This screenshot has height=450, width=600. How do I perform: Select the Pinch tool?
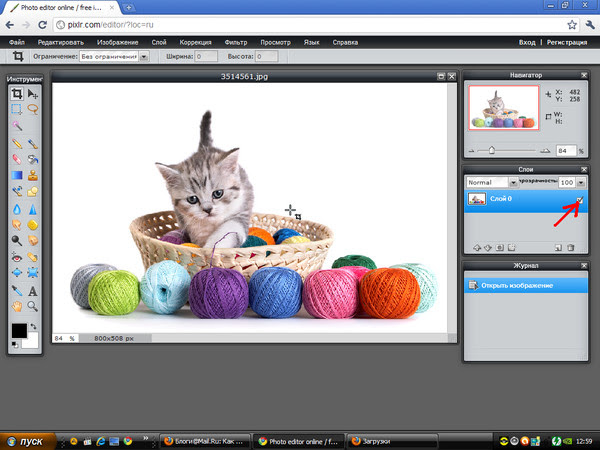33,272
